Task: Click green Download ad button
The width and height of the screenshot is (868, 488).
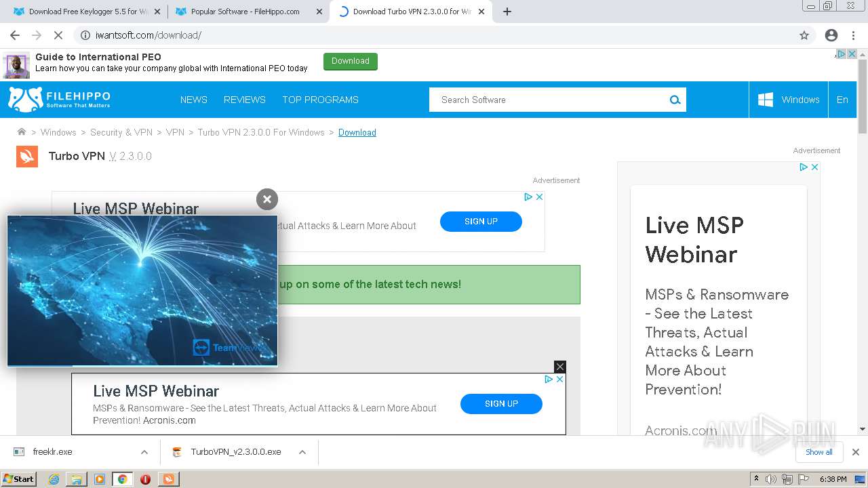Action: pyautogui.click(x=351, y=62)
